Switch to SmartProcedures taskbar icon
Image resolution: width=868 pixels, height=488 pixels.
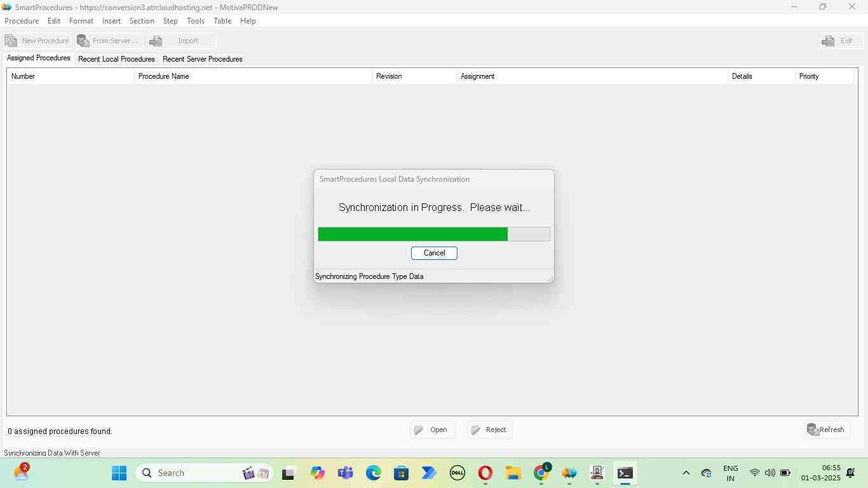[x=569, y=473]
